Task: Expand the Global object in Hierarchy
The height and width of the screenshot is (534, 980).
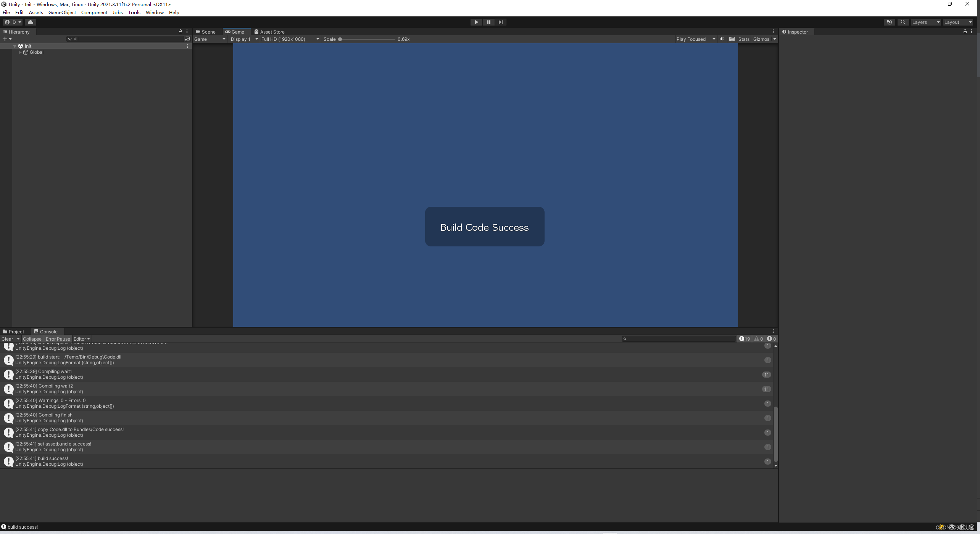Action: point(20,52)
